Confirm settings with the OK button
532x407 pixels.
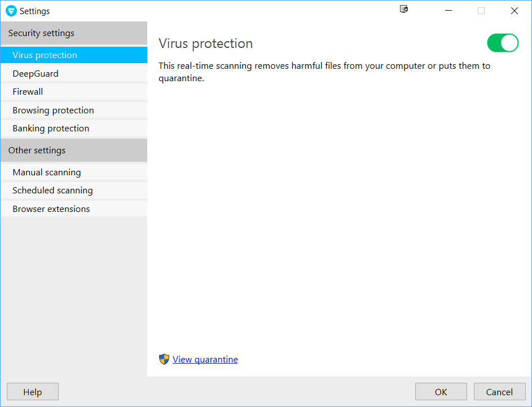click(x=441, y=392)
